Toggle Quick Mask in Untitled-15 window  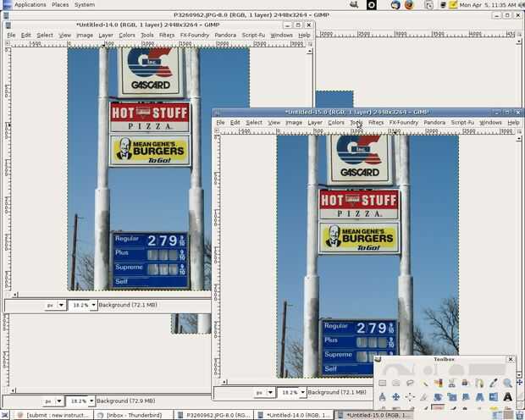[217, 382]
